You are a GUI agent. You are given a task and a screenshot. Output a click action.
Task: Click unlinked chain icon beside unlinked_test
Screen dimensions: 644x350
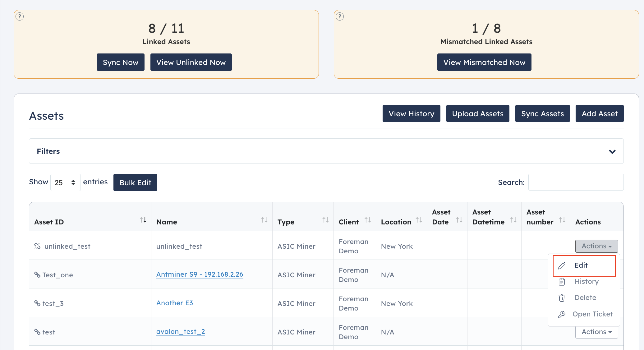coord(37,246)
